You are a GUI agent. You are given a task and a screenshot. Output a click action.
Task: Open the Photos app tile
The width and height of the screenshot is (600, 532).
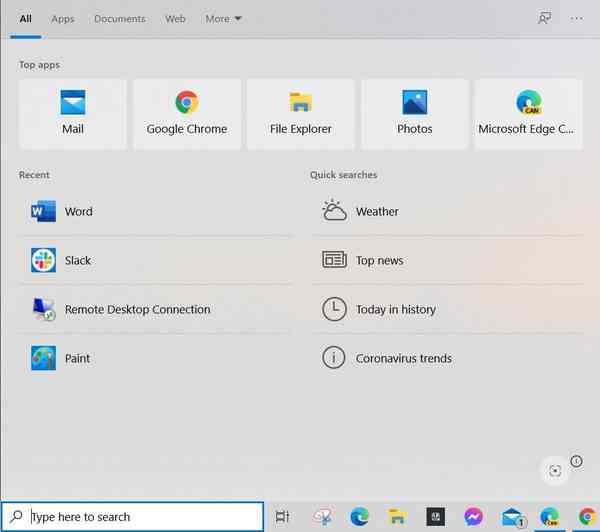tap(414, 114)
